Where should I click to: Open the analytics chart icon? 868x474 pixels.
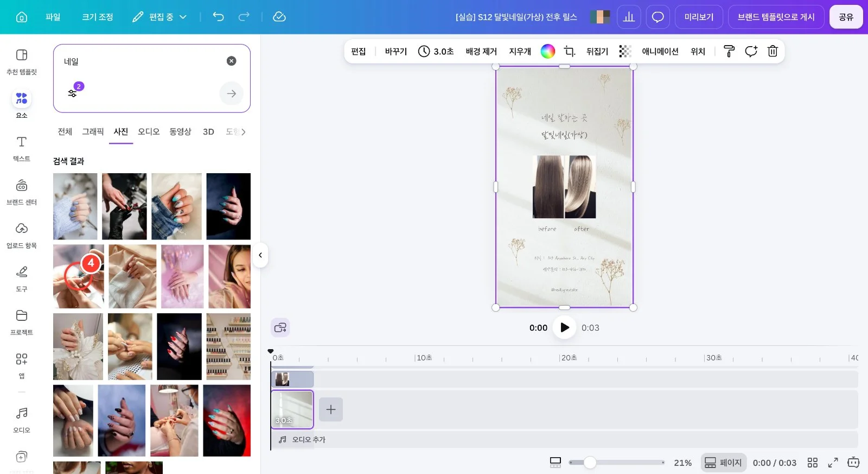pos(629,17)
